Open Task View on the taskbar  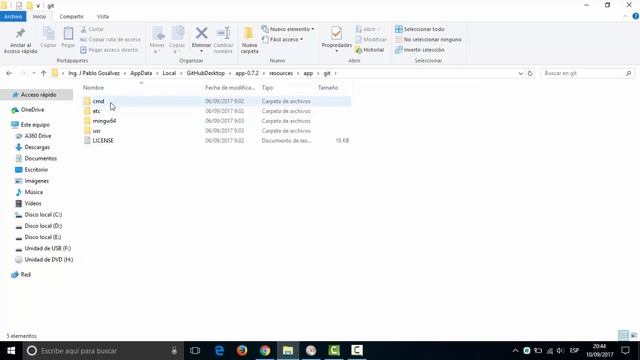195,351
